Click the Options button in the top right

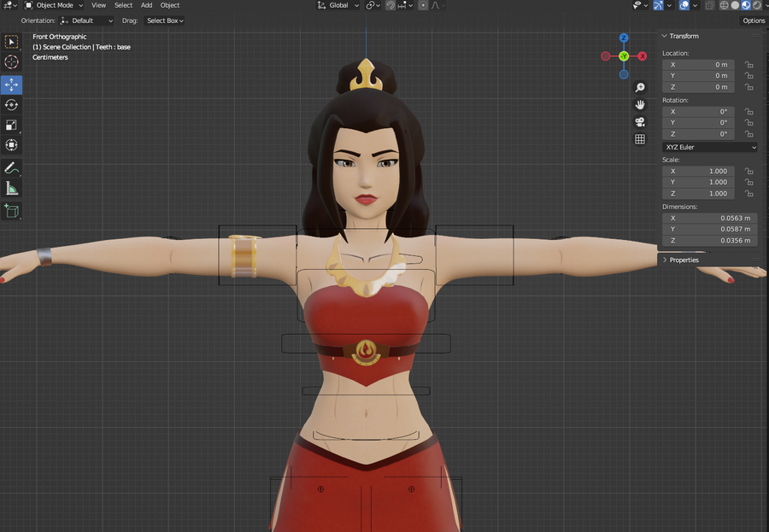(754, 20)
